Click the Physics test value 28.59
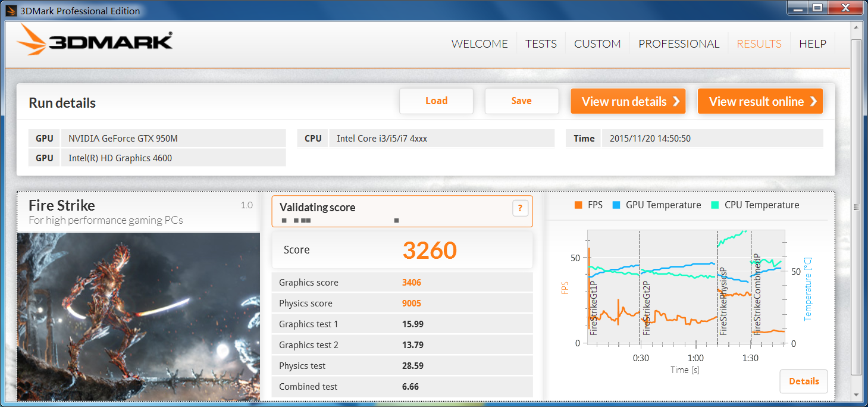868x407 pixels. pyautogui.click(x=413, y=366)
